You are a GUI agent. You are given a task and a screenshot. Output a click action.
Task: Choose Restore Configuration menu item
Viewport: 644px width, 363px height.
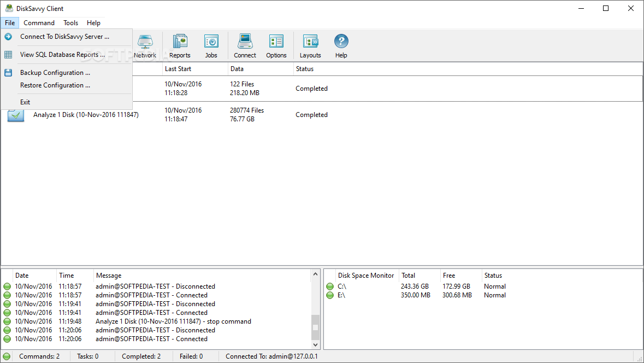67,85
